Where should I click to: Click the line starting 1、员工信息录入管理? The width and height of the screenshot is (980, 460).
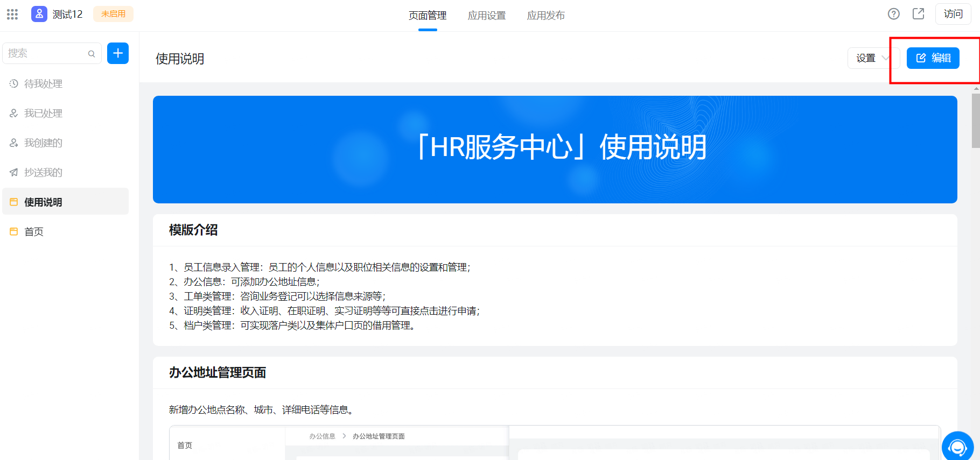320,267
